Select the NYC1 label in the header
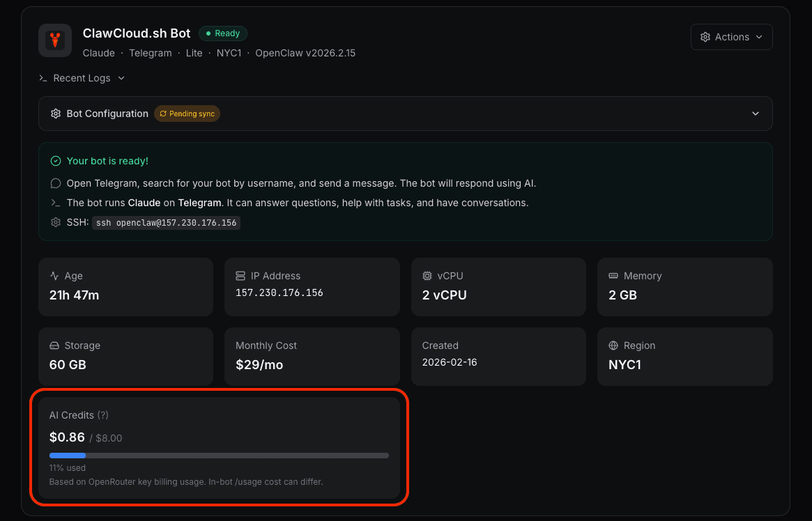812x521 pixels. point(229,53)
